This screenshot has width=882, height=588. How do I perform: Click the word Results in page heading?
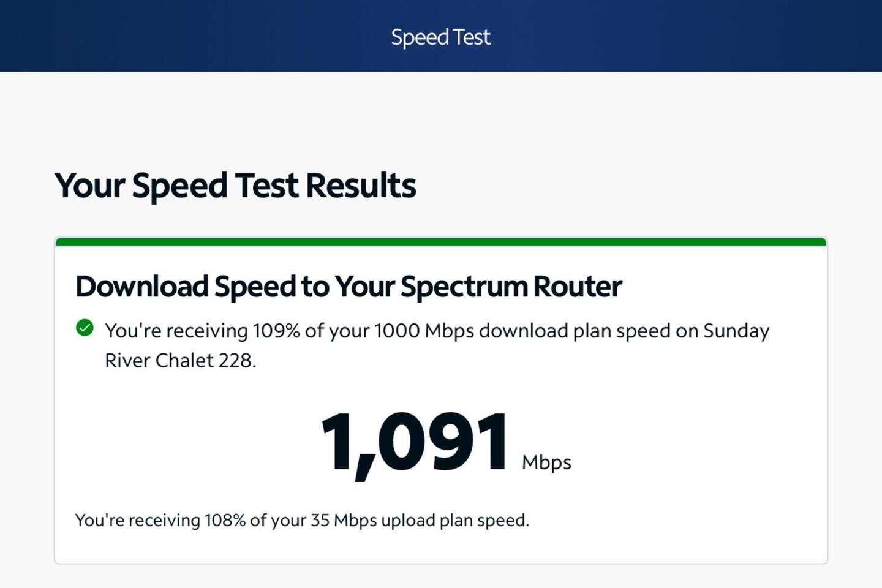coord(360,186)
